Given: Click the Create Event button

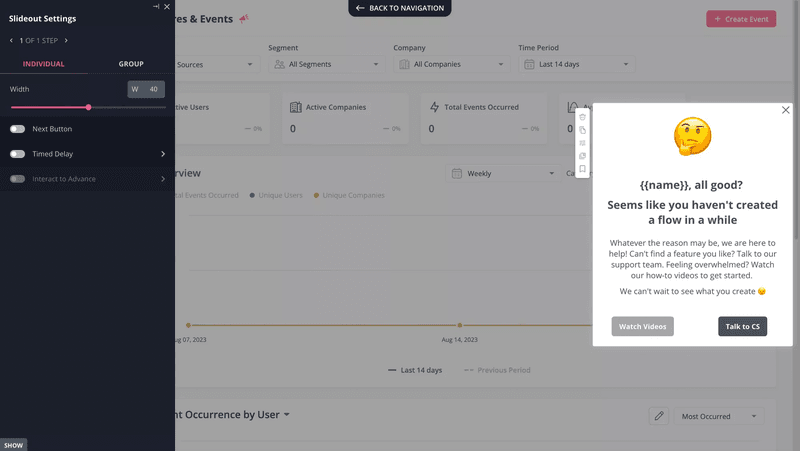Looking at the screenshot, I should (x=741, y=19).
